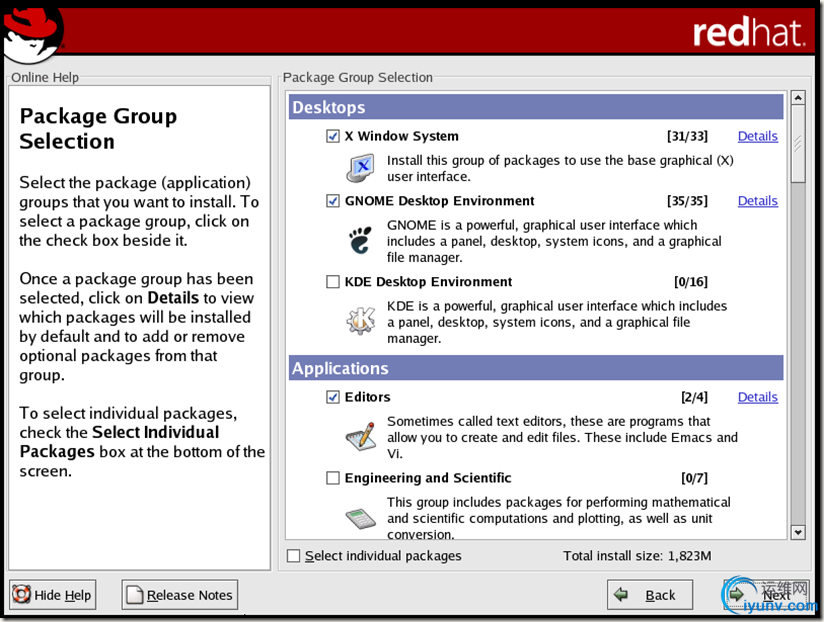Click the X Window System group icon
824x622 pixels.
coord(361,168)
